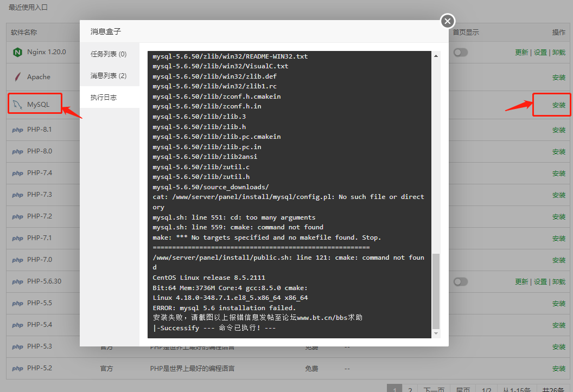Click the PHP-5.5 php icon
The height and width of the screenshot is (392, 573).
[17, 303]
